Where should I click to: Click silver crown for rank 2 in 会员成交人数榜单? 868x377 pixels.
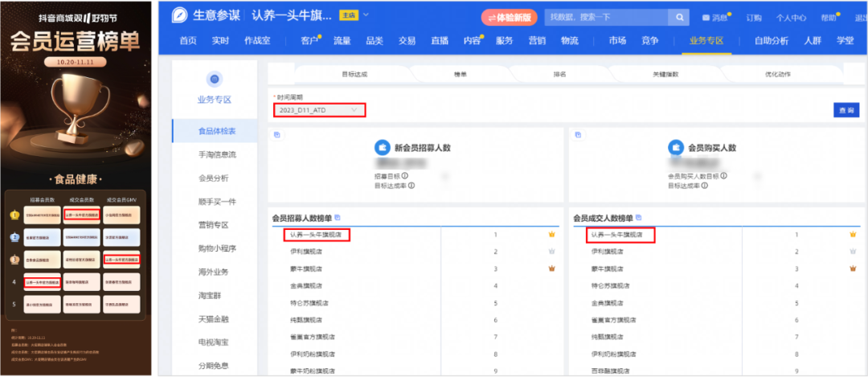click(853, 252)
